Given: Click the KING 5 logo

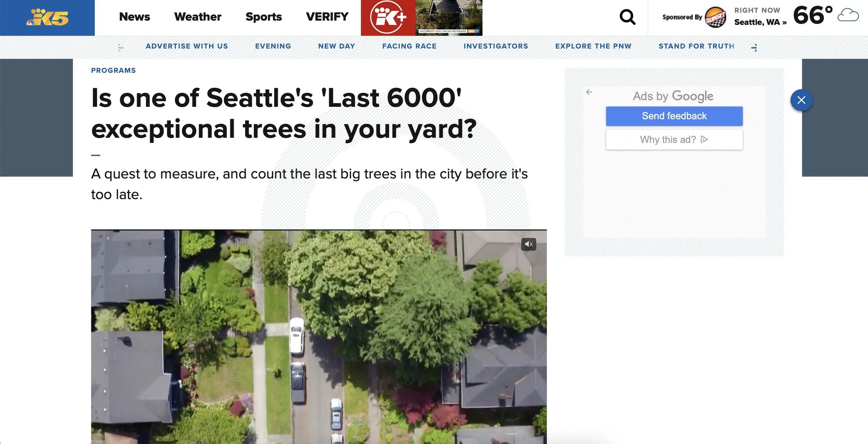Looking at the screenshot, I should click(x=48, y=17).
